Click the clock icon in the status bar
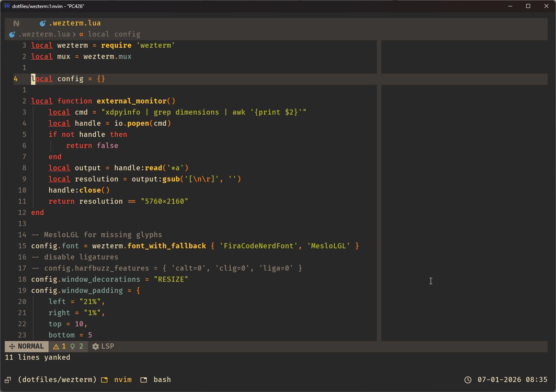Screen dimensions: 556x392 click(x=468, y=380)
